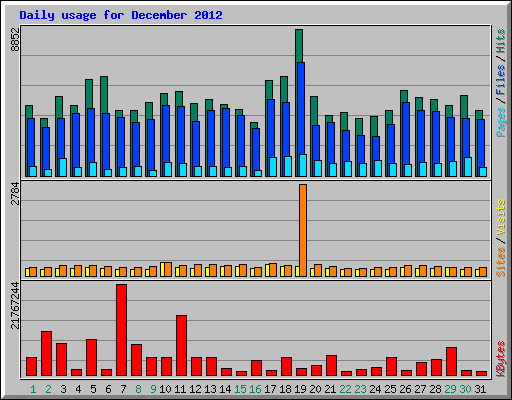Click day label 8 on the x-axis
This screenshot has height=400, width=512.
point(138,389)
